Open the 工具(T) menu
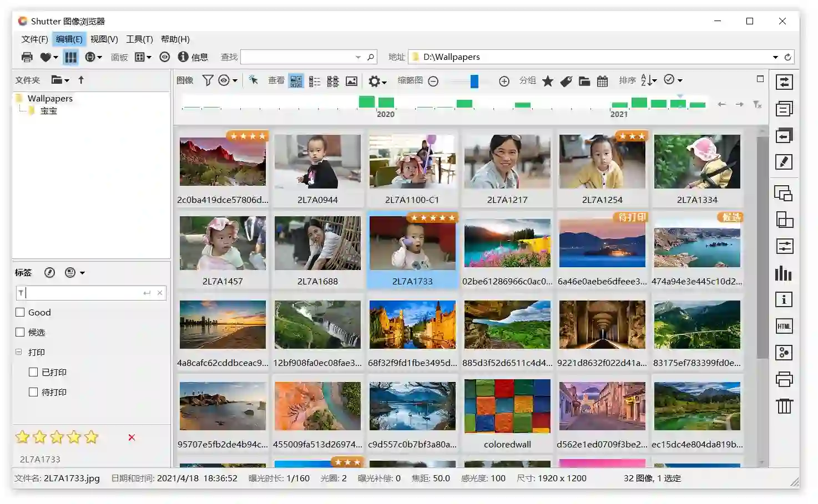Screen dimensions: 818x504 click(x=139, y=39)
